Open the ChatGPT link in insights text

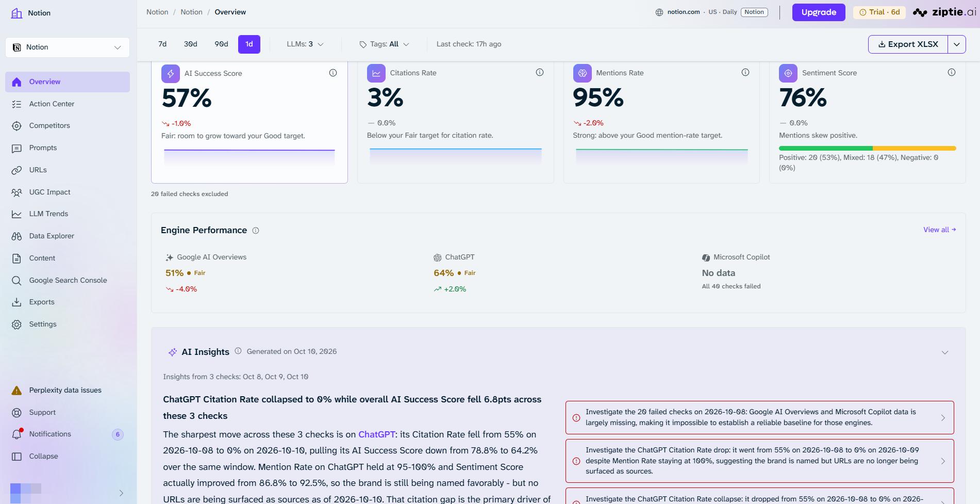click(376, 434)
